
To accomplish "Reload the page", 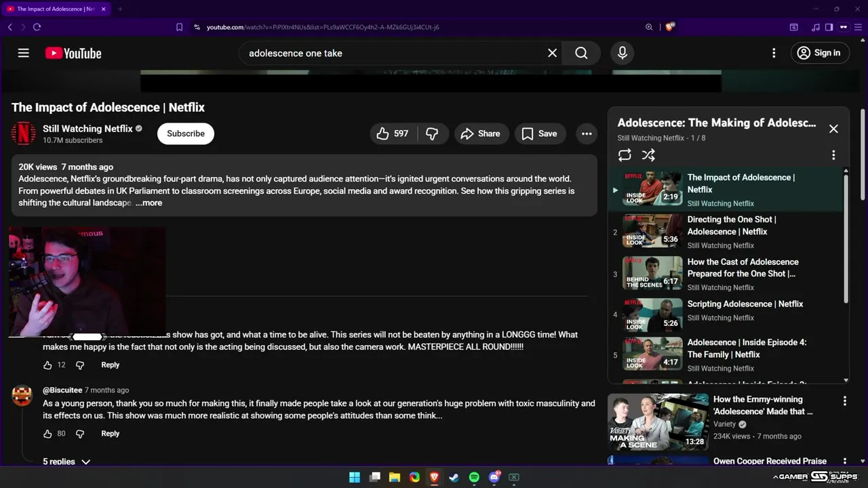I will (37, 27).
